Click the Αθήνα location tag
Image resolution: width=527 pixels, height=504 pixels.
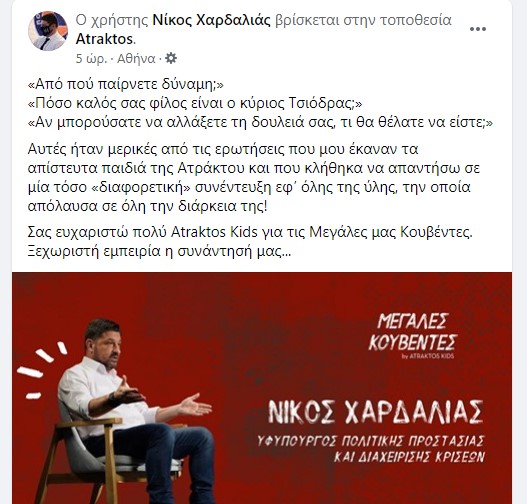click(136, 59)
